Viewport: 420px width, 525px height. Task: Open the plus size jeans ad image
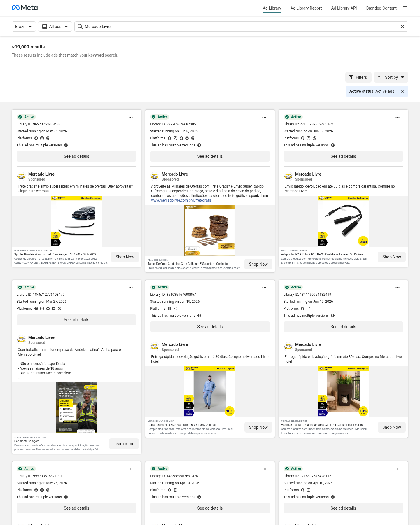tap(210, 391)
